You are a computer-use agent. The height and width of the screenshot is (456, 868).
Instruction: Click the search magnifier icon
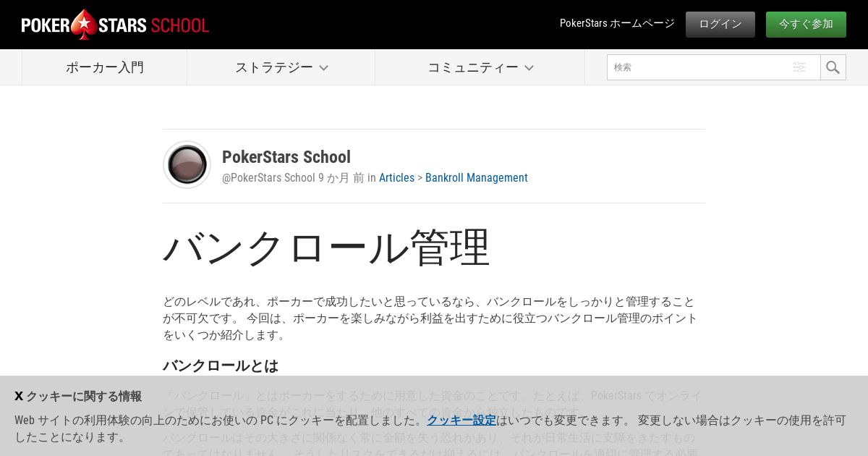[833, 67]
